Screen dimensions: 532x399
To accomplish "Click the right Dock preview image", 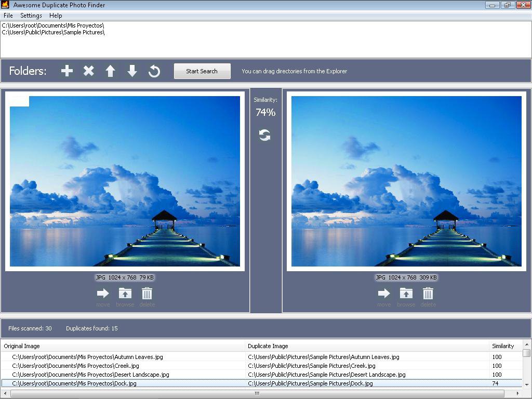I will (406, 181).
